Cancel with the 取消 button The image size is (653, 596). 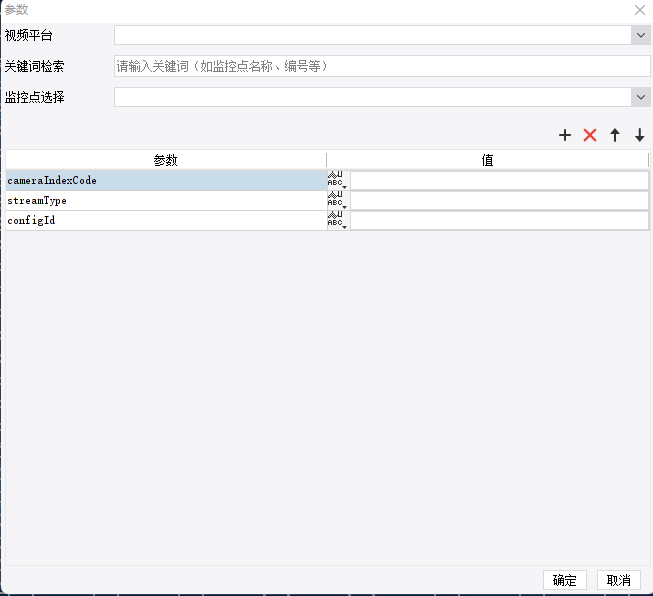(618, 580)
